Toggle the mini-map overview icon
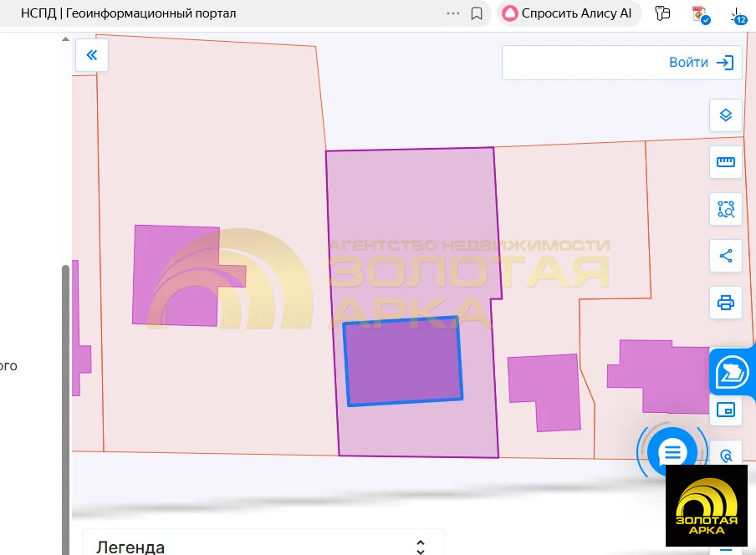This screenshot has height=555, width=756. (x=726, y=410)
